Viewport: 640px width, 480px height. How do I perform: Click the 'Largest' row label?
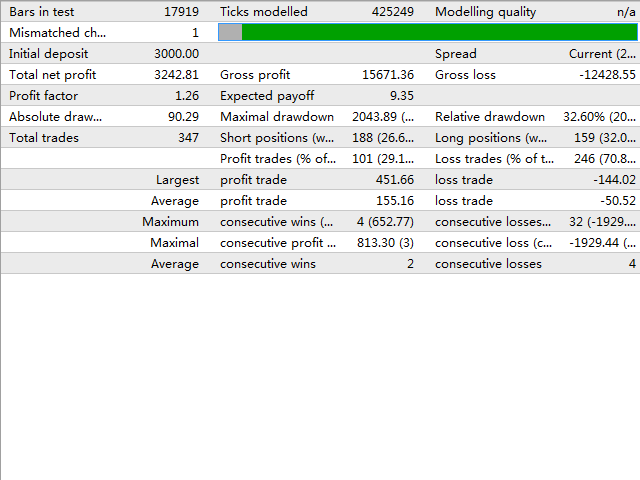pos(177,180)
